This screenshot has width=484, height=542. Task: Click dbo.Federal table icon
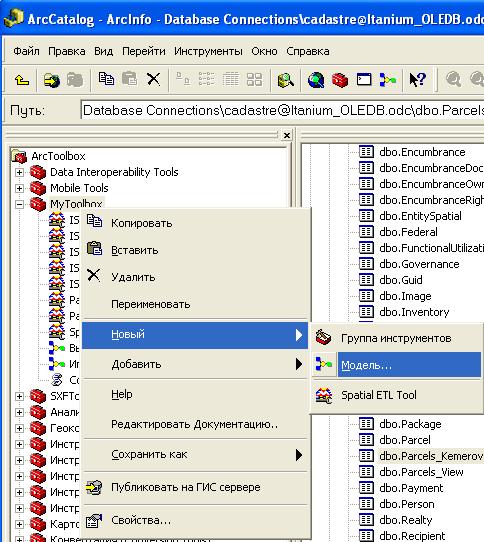[x=366, y=232]
